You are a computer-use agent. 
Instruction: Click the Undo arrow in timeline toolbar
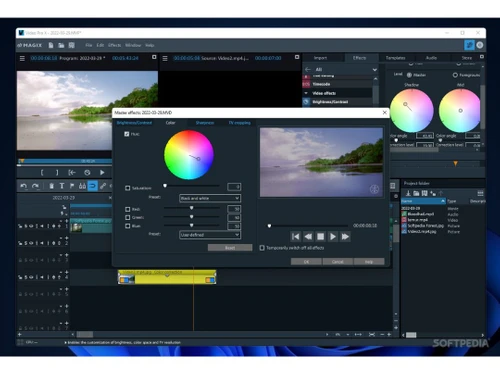(x=24, y=186)
